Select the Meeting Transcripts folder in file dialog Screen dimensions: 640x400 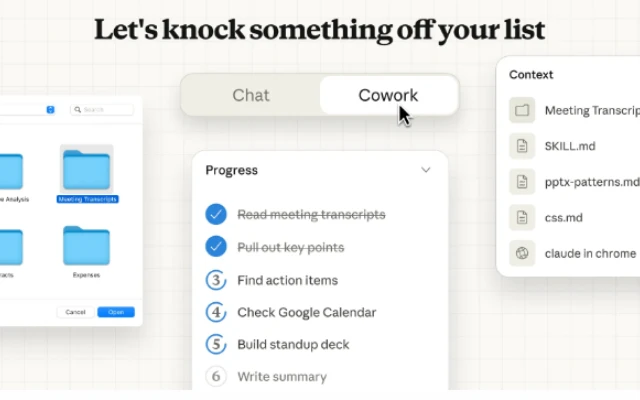pyautogui.click(x=87, y=171)
